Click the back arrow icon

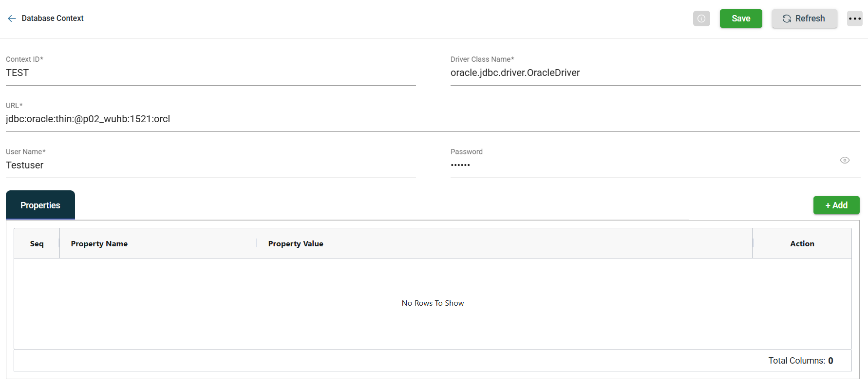pyautogui.click(x=12, y=18)
